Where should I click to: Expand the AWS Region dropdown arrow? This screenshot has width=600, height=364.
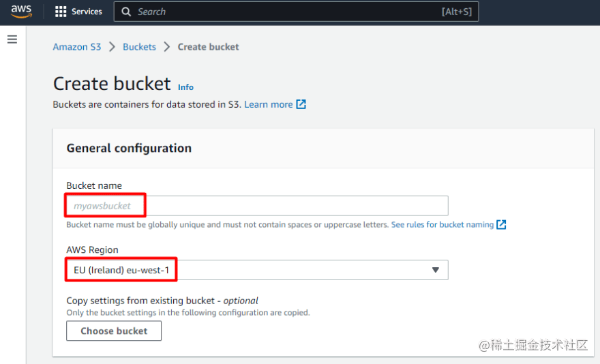point(436,270)
